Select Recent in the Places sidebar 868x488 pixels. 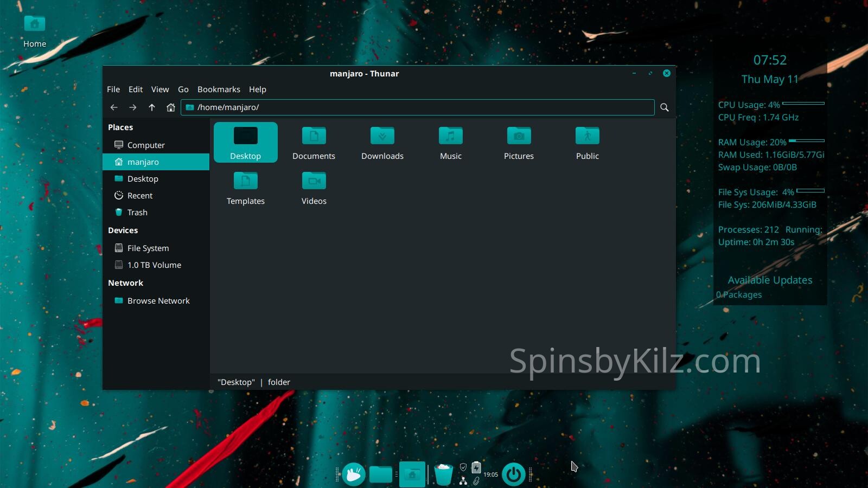click(x=139, y=196)
